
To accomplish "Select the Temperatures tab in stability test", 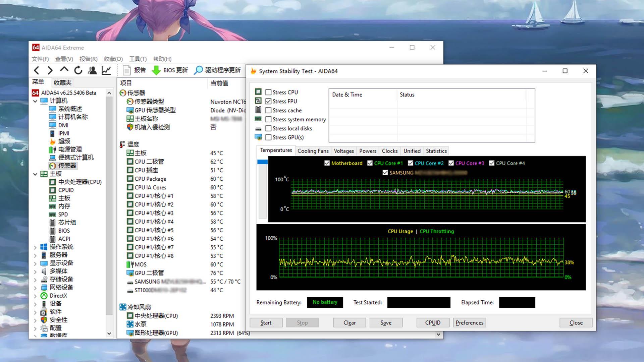I will [276, 151].
